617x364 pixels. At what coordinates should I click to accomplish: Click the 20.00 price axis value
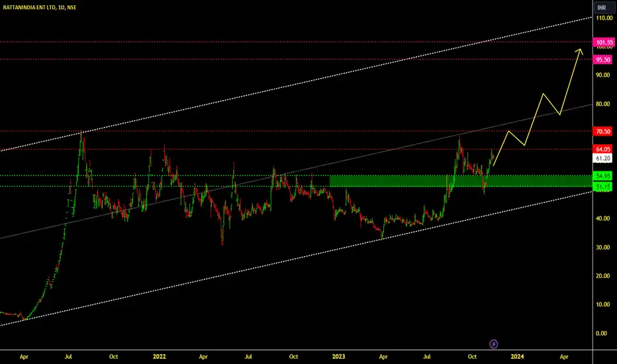coord(603,276)
